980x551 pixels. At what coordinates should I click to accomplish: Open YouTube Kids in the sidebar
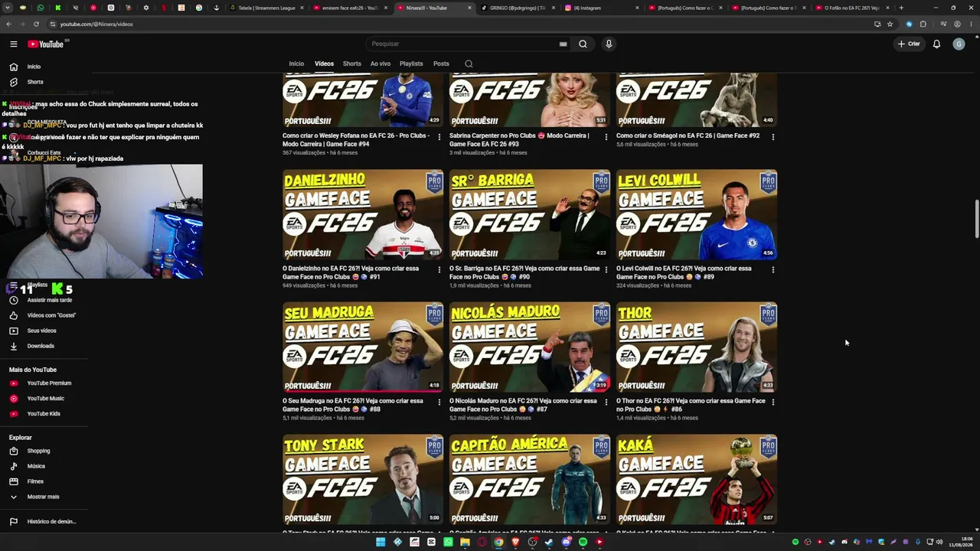(x=44, y=413)
